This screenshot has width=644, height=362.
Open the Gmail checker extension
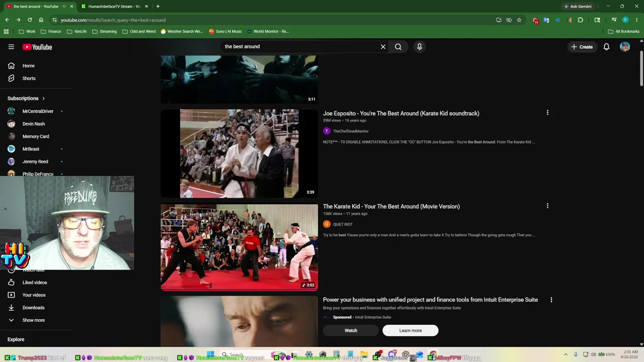536,20
